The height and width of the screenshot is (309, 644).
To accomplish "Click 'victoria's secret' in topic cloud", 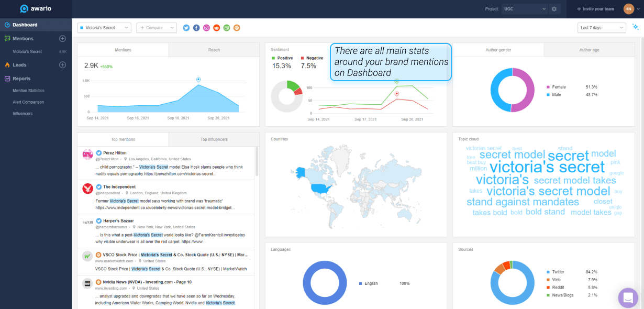I will [547, 167].
